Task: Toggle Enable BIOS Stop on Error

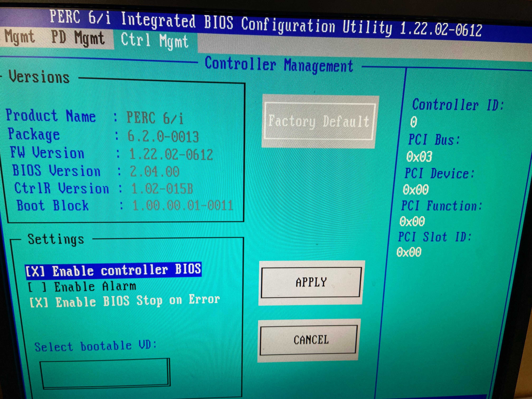Action: 125,301
